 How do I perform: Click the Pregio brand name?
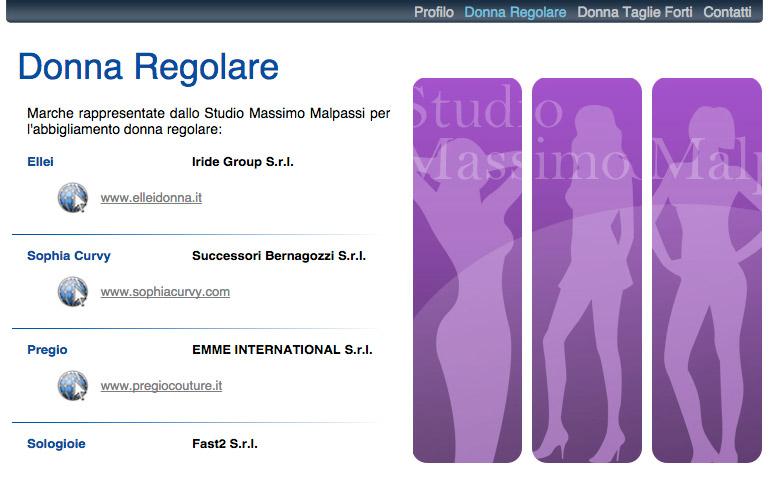click(47, 350)
